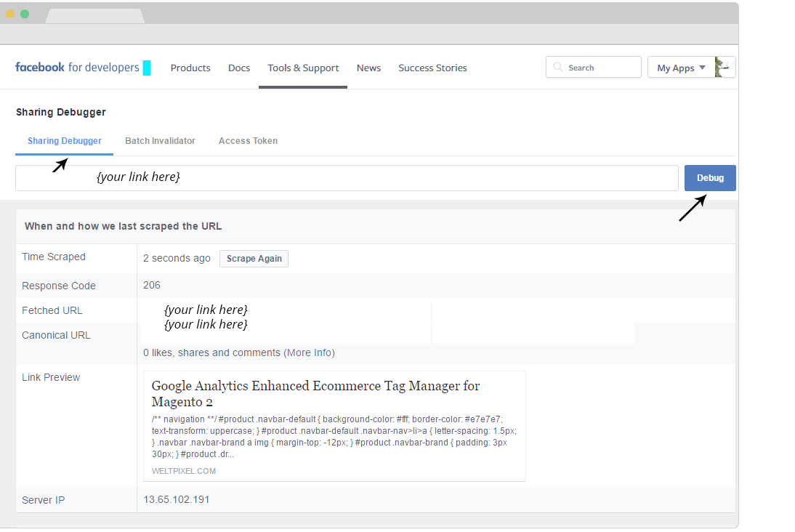The height and width of the screenshot is (532, 795).
Task: Select the browser tab at top
Action: tap(94, 15)
